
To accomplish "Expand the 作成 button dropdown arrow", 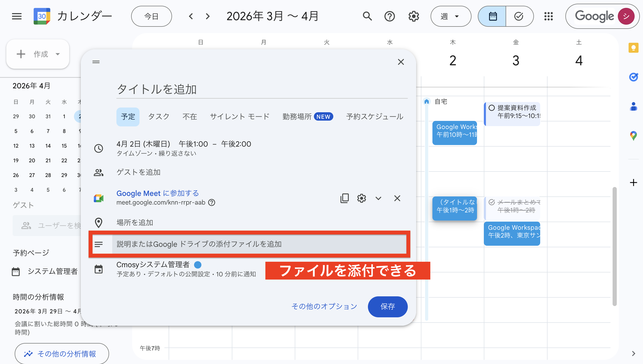I will (58, 54).
